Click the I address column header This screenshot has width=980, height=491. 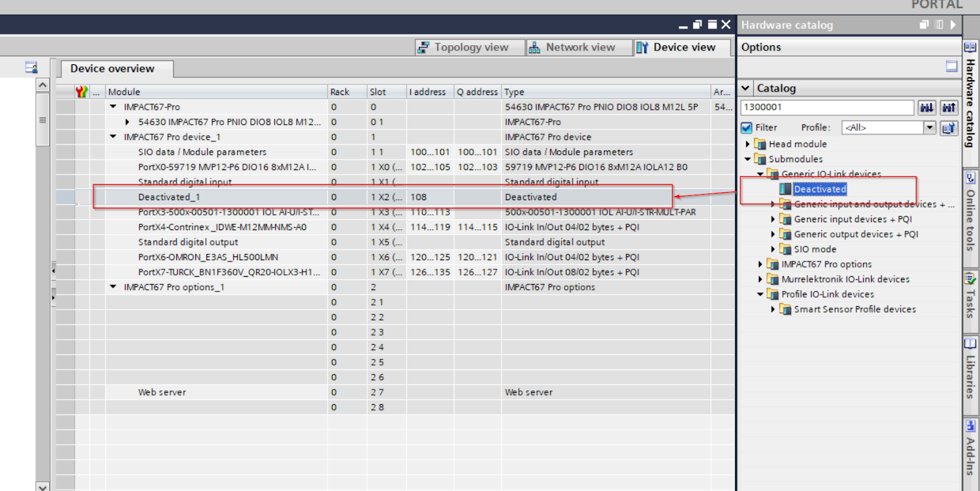pos(430,92)
